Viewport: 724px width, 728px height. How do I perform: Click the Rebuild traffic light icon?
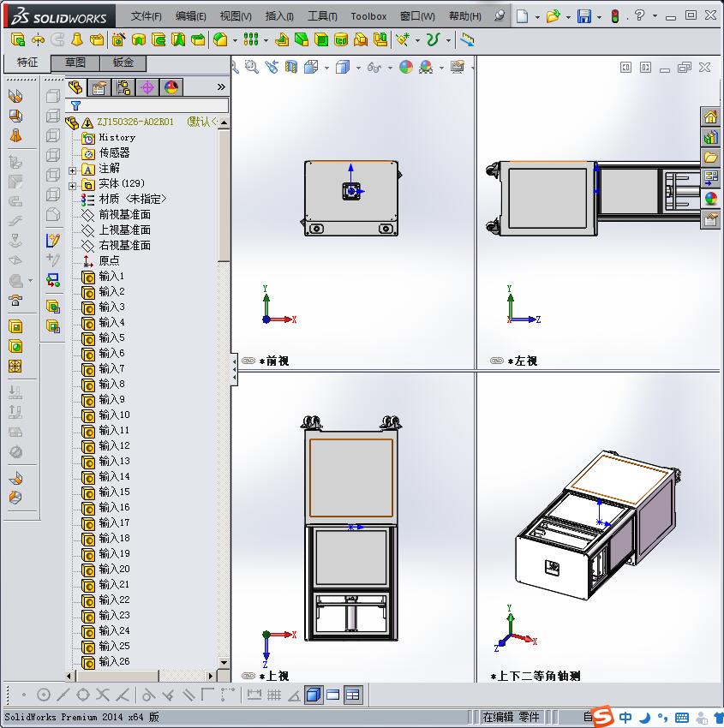(615, 16)
